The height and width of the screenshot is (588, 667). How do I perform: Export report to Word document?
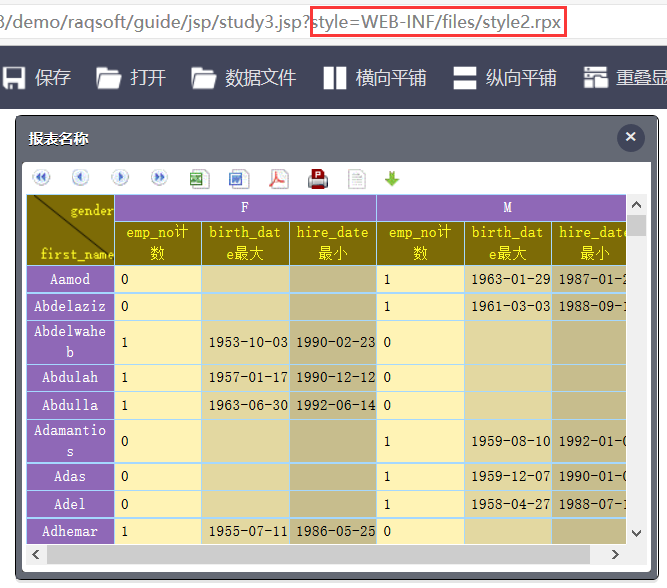[238, 179]
